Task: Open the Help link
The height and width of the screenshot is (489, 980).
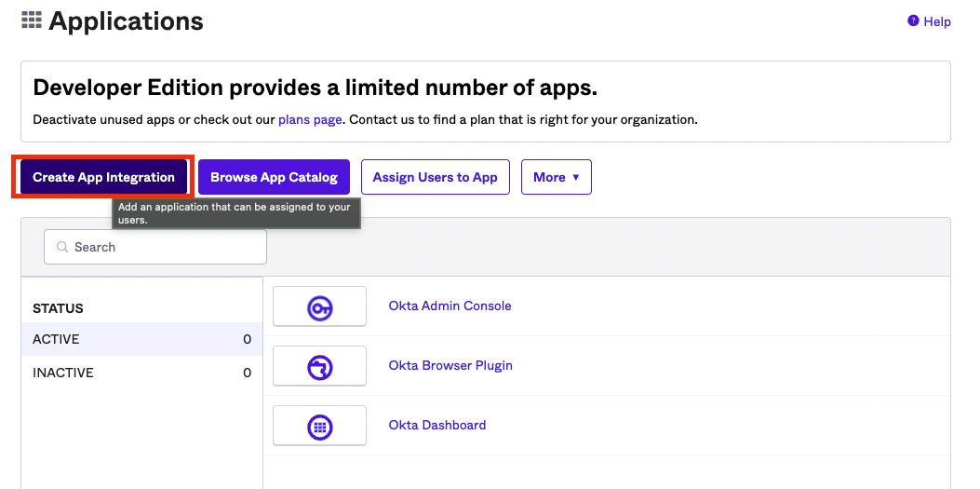Action: tap(936, 21)
